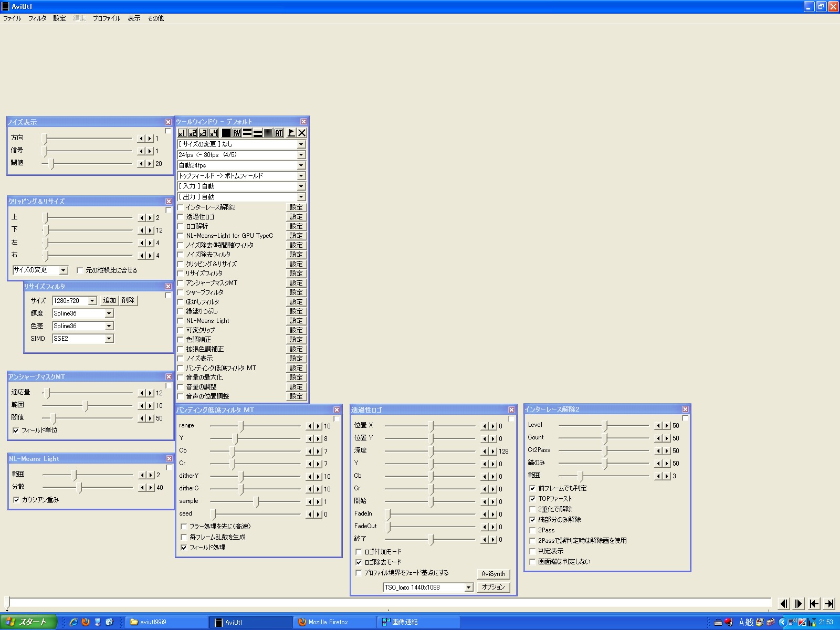Enable the インターレース解除2 filter checkbox

pyautogui.click(x=181, y=207)
